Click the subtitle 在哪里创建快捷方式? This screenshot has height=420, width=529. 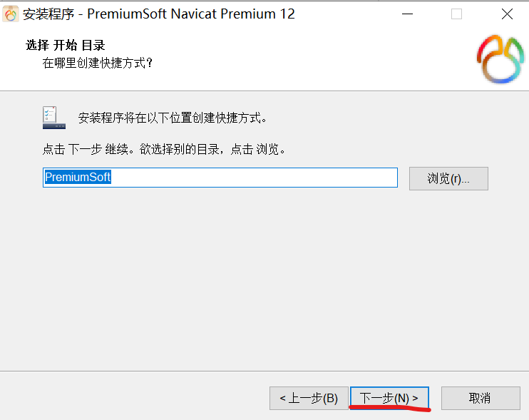98,63
